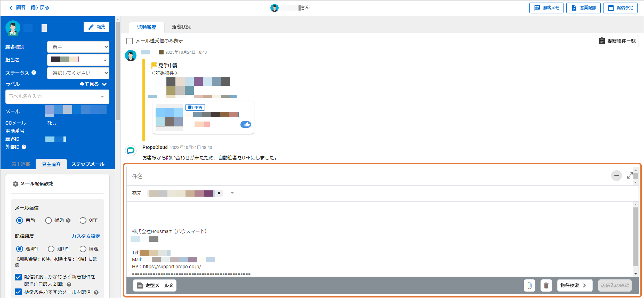Open the 宛先 recipient dropdown arrow
Image resolution: width=644 pixels, height=298 pixels.
pyautogui.click(x=232, y=193)
